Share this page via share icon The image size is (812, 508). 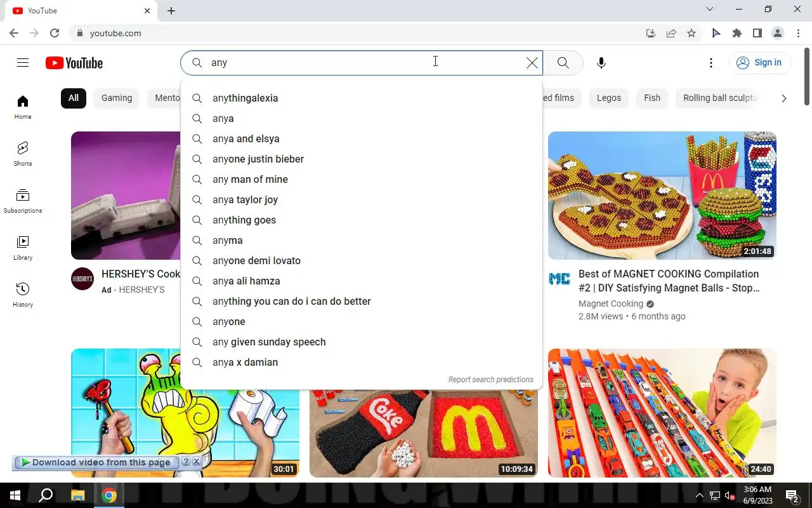[x=671, y=33]
